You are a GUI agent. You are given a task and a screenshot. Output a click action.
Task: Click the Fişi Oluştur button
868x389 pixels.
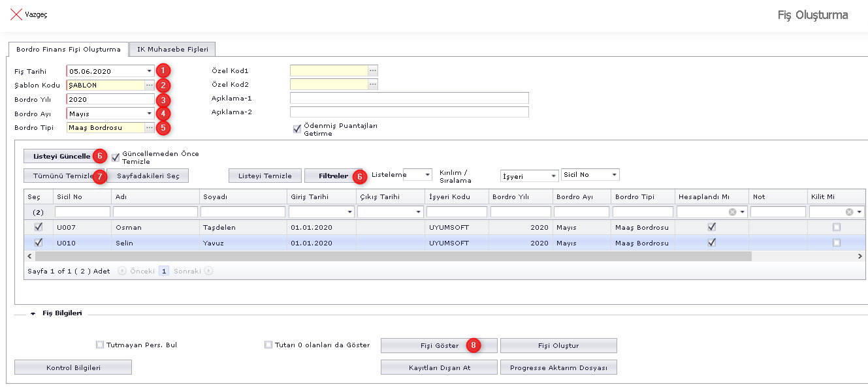point(558,345)
